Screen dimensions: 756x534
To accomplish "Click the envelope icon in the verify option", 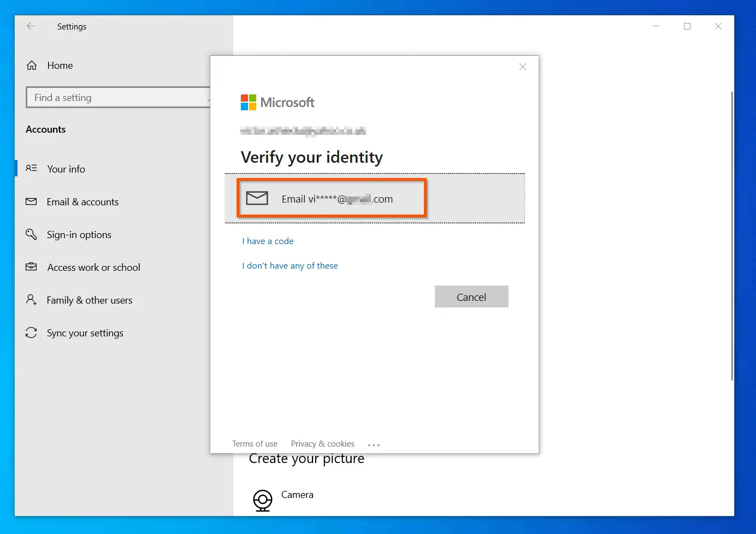I will pos(257,198).
